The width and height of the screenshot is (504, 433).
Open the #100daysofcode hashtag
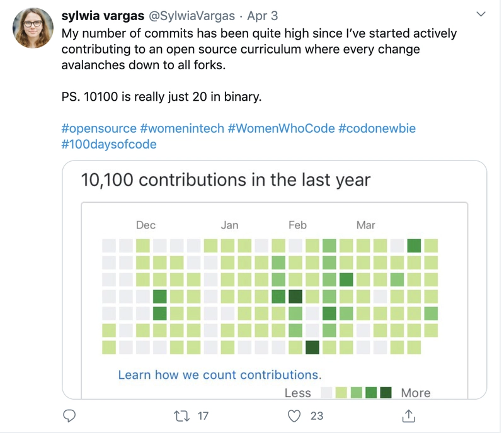109,144
